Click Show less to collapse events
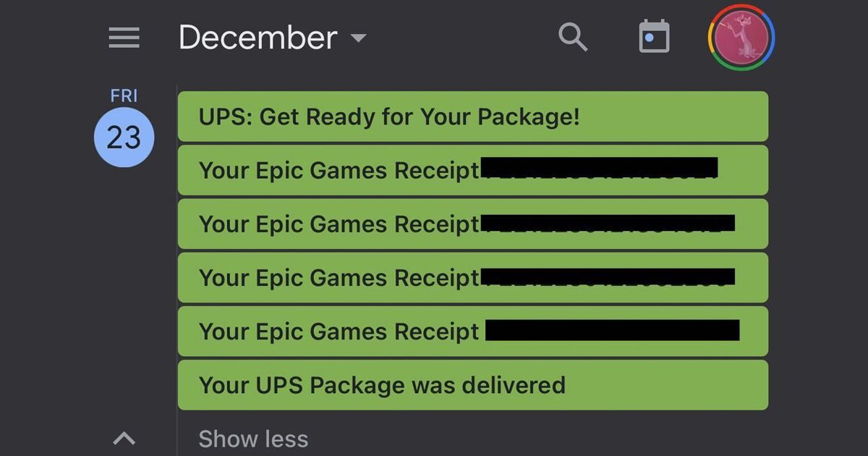This screenshot has width=868, height=456. point(253,439)
